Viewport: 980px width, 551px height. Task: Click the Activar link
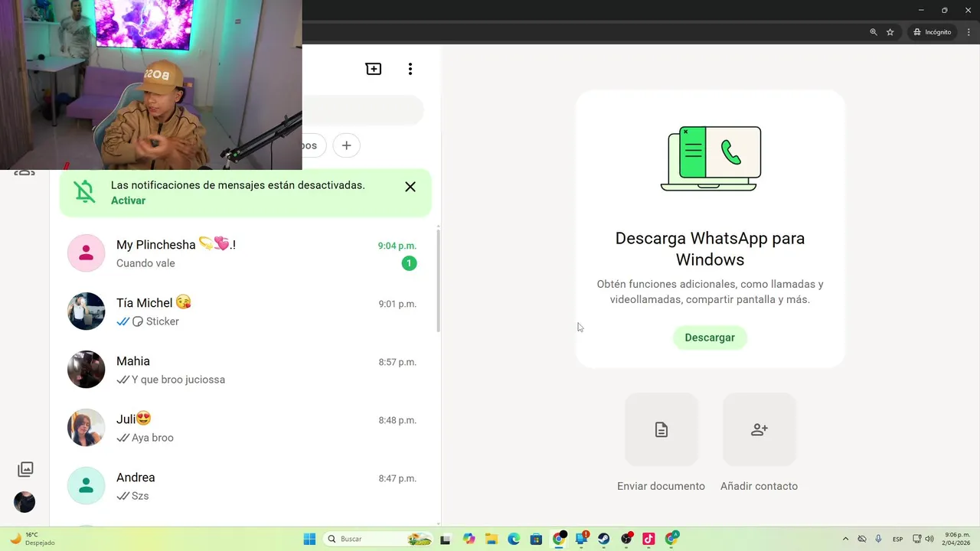128,201
